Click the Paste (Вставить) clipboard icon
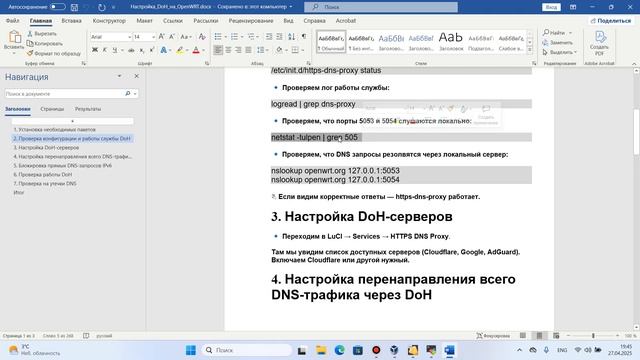 point(14,37)
